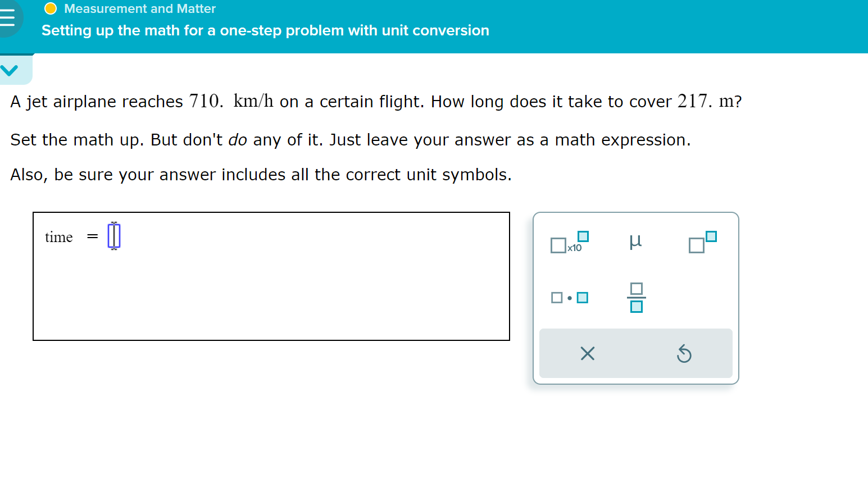Screen dimensions: 868x483
Task: Click the blue cursor placeholder in the answer
Action: coord(114,236)
